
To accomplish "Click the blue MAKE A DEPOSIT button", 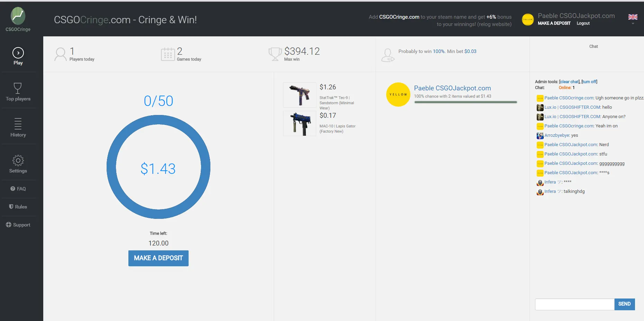I will [158, 258].
